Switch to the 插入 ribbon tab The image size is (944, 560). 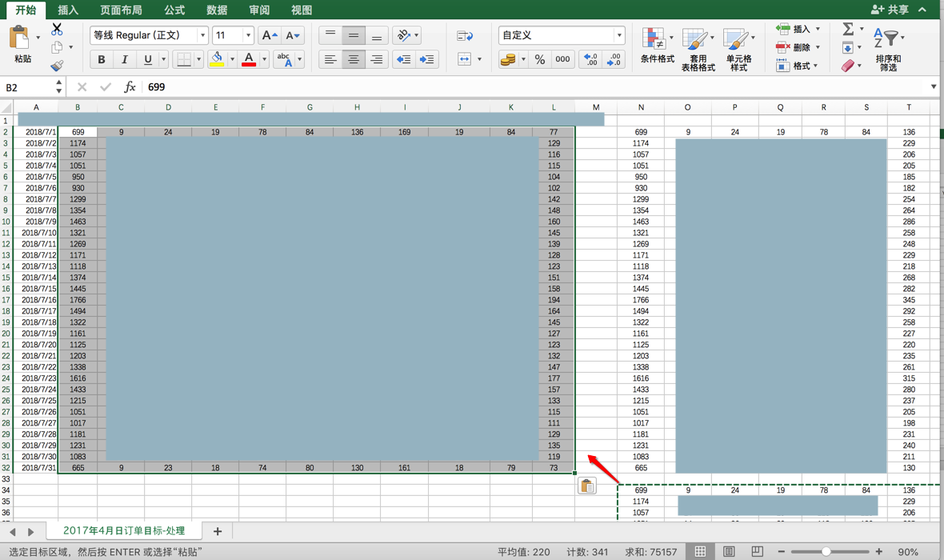click(x=68, y=10)
